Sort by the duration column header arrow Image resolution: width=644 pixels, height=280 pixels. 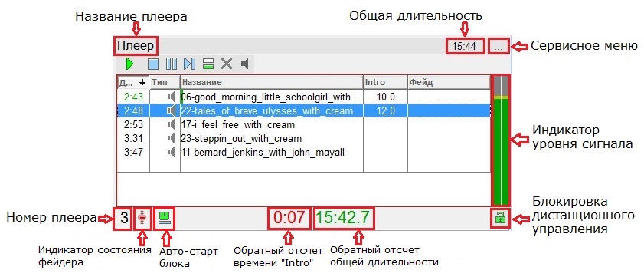[x=142, y=82]
